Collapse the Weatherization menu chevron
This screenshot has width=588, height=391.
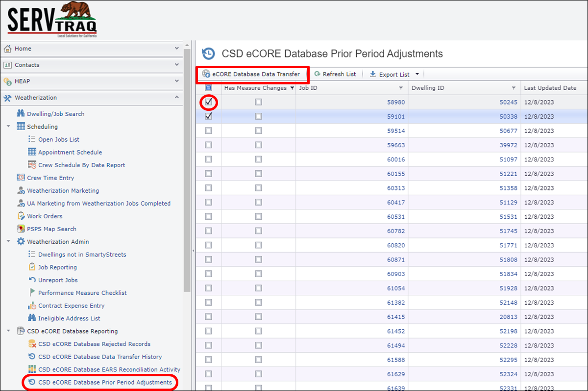(177, 98)
